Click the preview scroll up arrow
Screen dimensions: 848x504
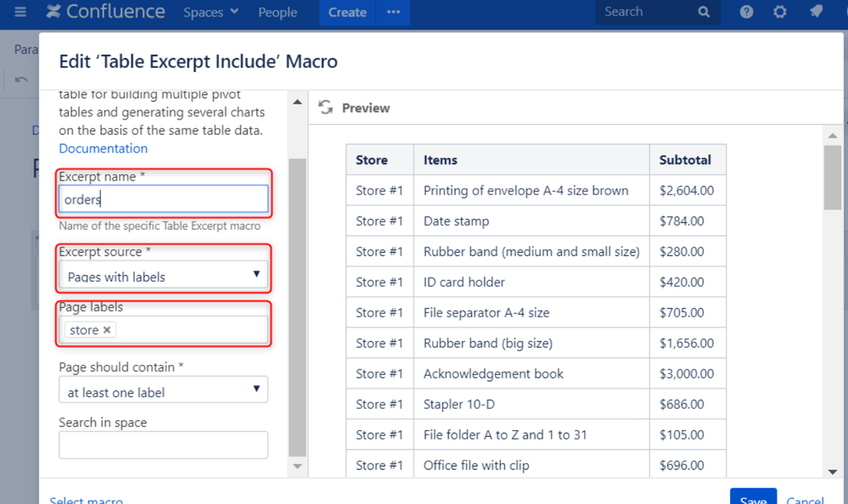pos(833,135)
